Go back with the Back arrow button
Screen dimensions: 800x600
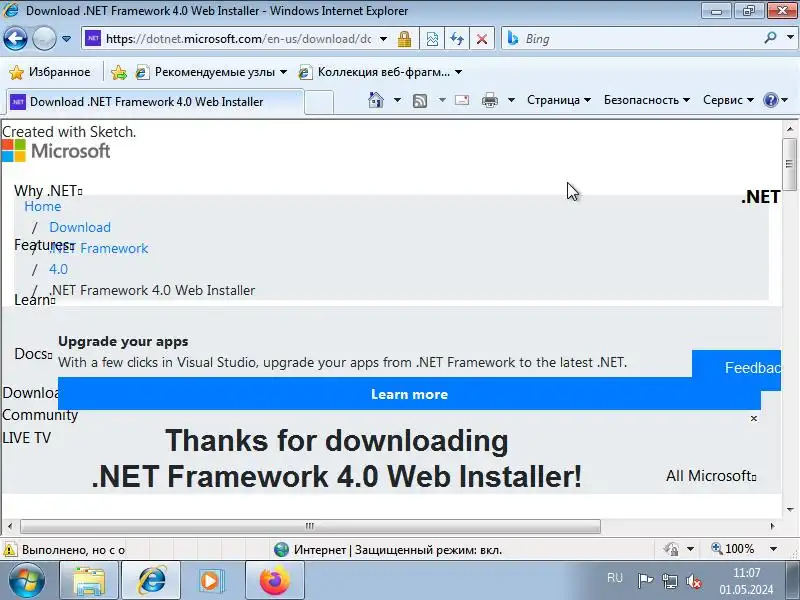click(15, 39)
